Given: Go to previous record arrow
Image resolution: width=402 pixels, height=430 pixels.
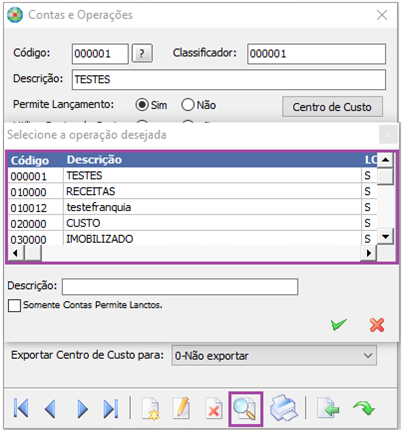Looking at the screenshot, I should point(50,408).
